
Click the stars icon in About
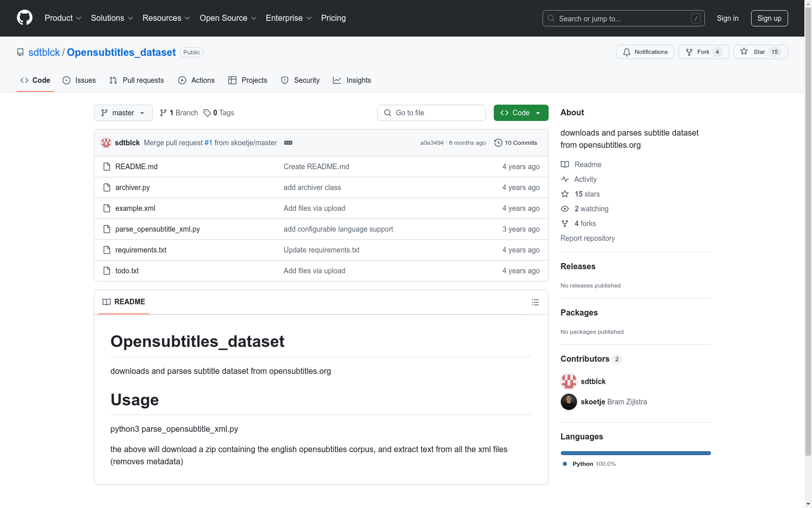point(565,194)
